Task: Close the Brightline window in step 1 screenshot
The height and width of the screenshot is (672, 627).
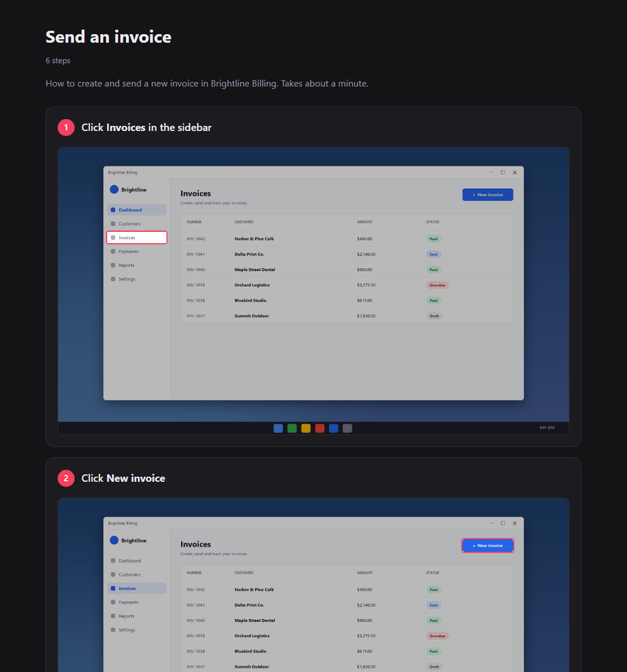Action: (x=515, y=172)
